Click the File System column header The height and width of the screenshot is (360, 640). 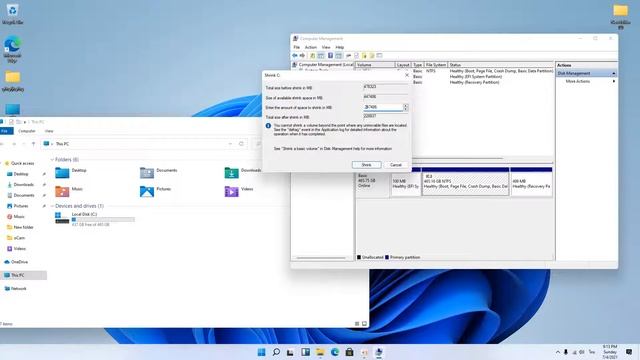tap(436, 65)
